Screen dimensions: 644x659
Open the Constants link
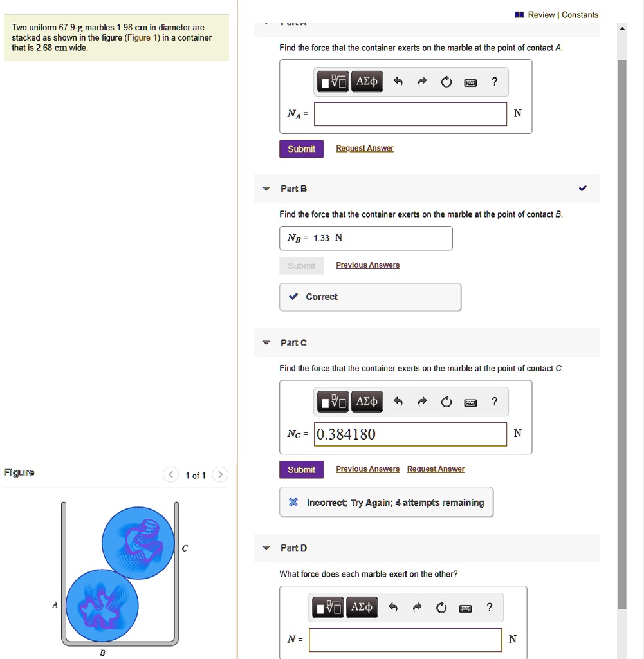point(580,15)
